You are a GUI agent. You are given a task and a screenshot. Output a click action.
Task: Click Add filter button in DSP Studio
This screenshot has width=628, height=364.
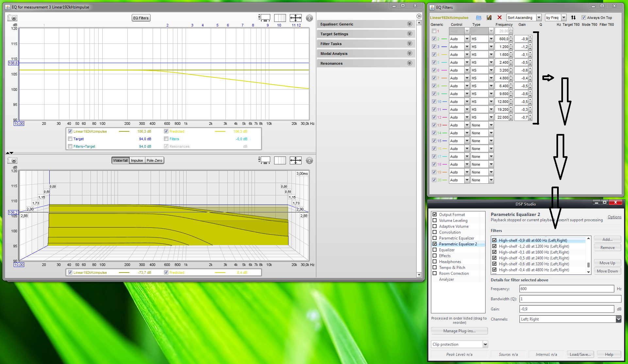[607, 240]
